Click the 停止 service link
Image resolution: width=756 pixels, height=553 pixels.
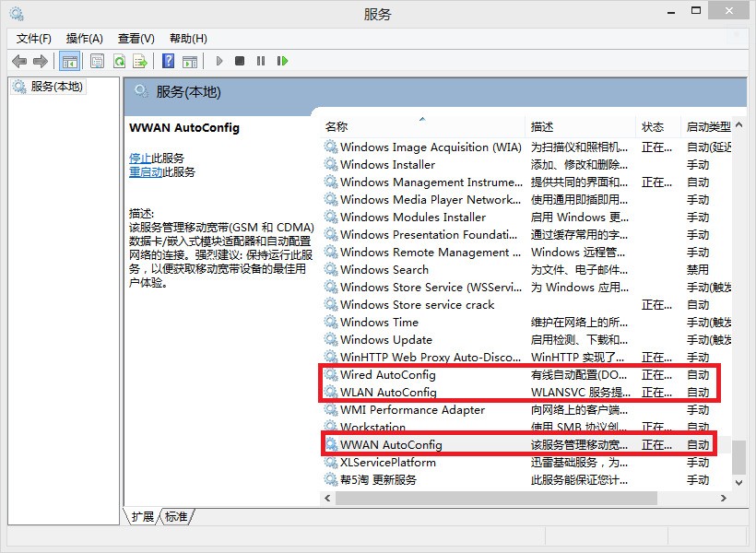coord(140,159)
